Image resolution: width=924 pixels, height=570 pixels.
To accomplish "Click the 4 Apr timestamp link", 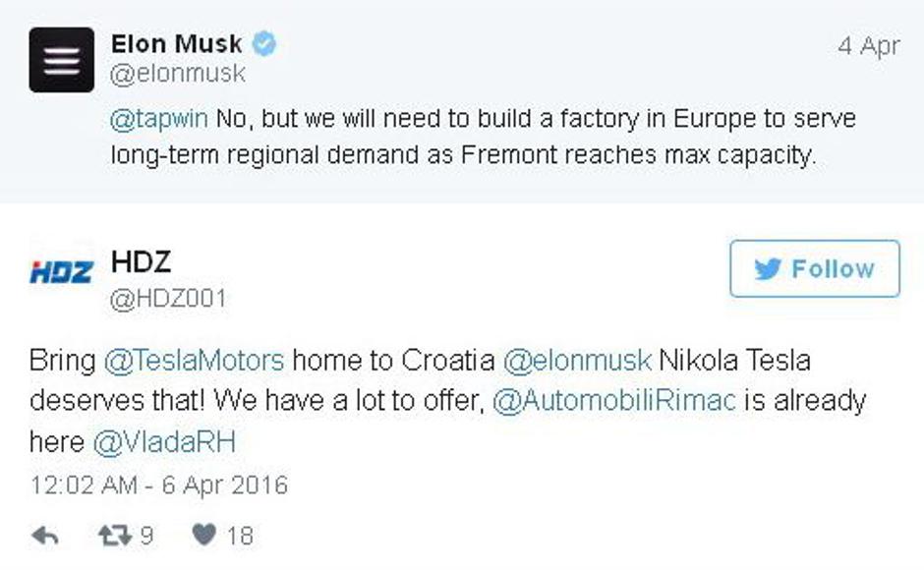I will tap(870, 43).
